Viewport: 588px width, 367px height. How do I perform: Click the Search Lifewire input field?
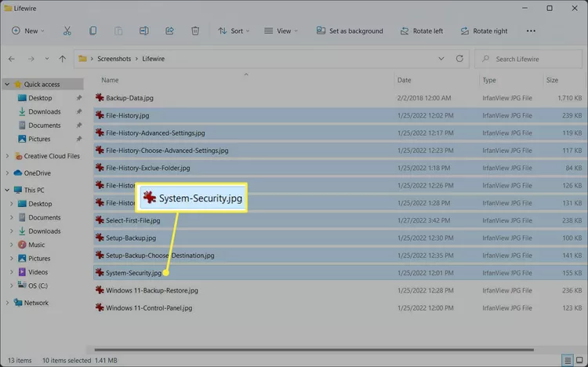(533, 59)
